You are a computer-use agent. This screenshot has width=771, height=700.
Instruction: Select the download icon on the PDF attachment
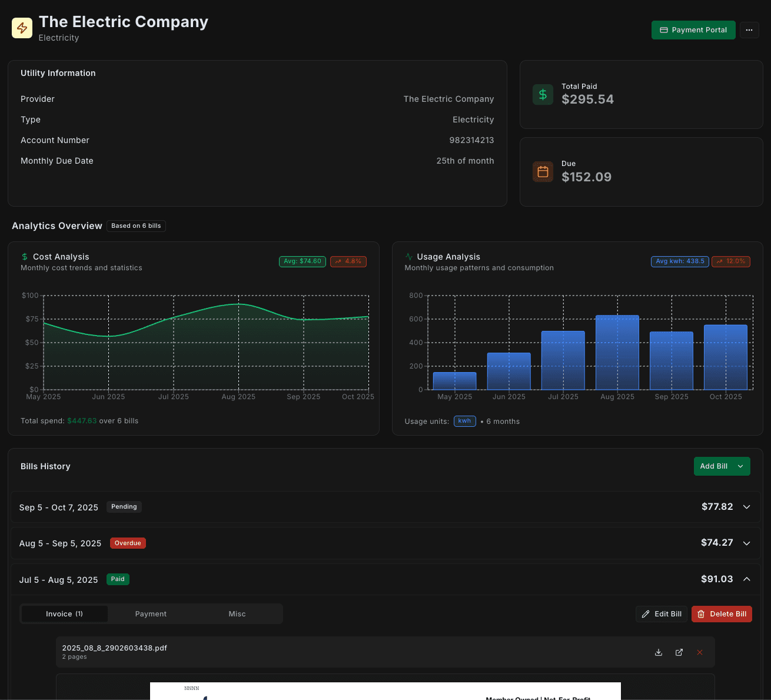658,652
